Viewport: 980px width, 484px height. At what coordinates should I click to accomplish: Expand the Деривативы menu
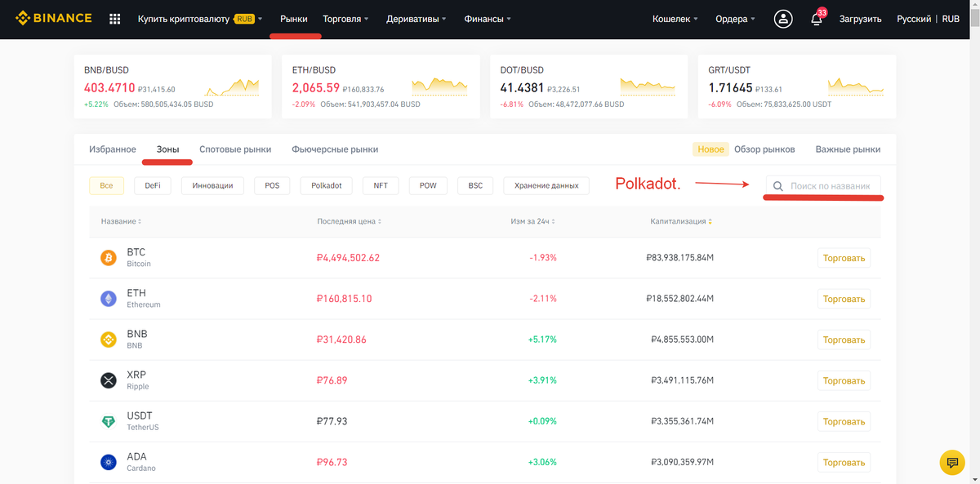point(416,19)
